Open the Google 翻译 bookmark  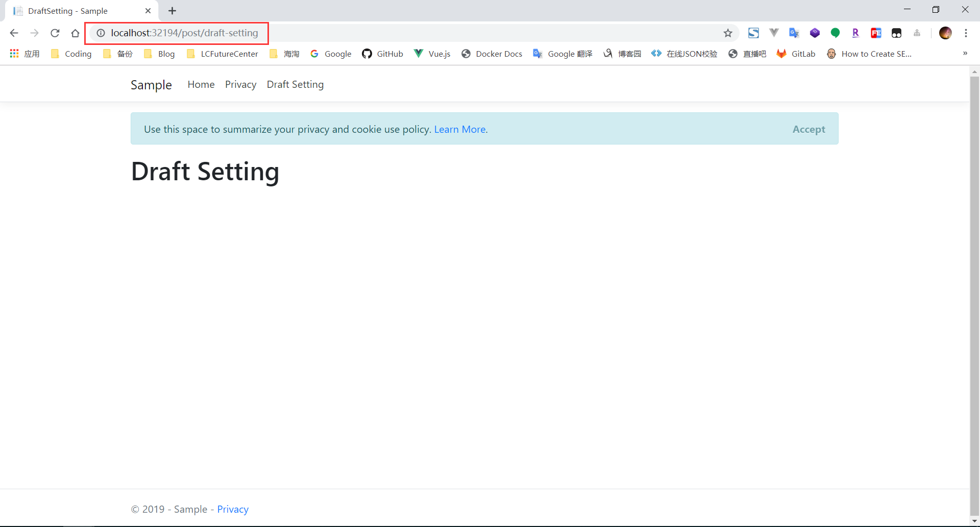coord(562,54)
